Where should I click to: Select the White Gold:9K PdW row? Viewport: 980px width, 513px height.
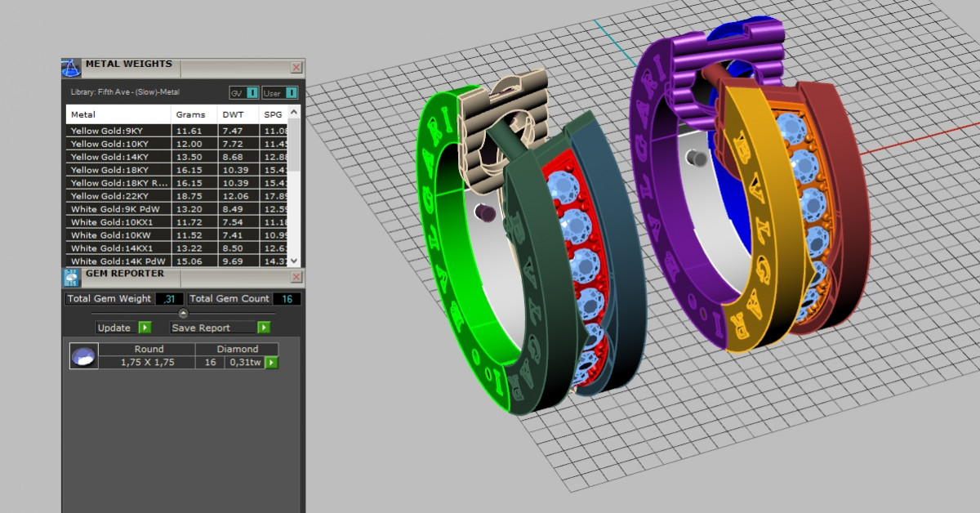(x=178, y=208)
